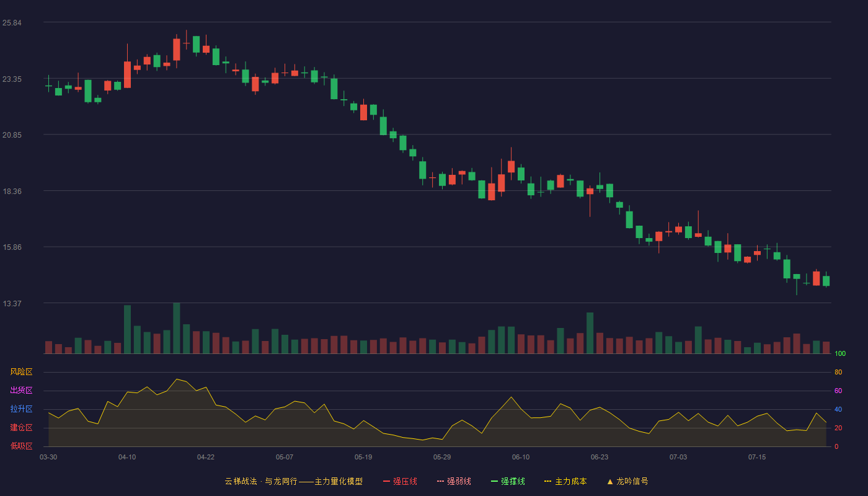Select the tall volume bar above 04-10
This screenshot has width=868, height=496.
coord(127,329)
